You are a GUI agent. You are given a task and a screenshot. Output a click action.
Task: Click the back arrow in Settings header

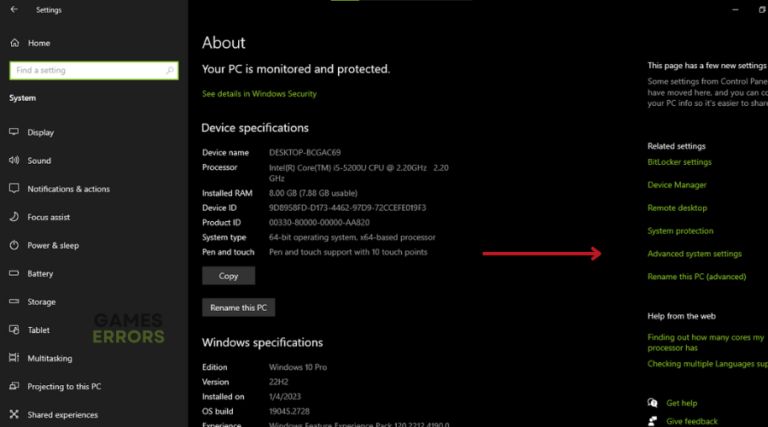[x=15, y=10]
